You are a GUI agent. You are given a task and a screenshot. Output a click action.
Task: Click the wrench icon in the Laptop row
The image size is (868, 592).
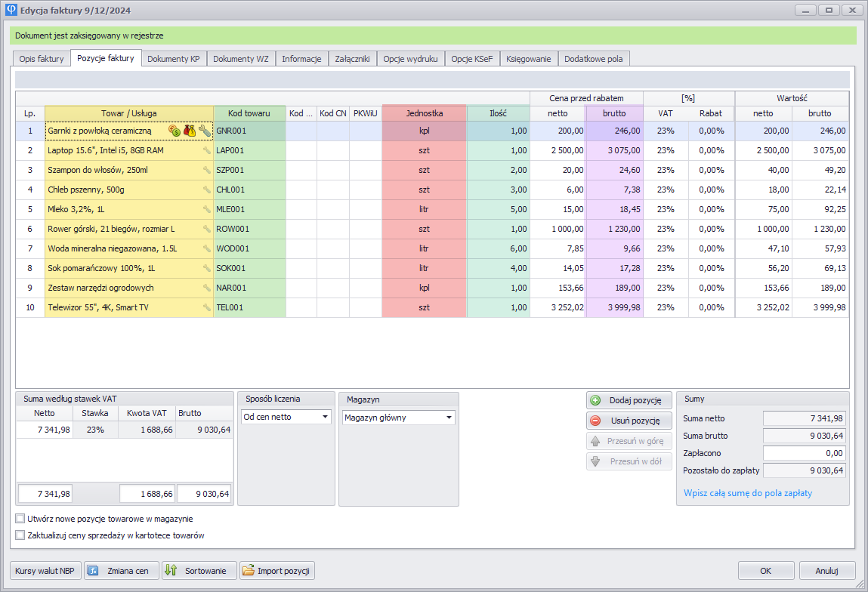[x=206, y=150]
